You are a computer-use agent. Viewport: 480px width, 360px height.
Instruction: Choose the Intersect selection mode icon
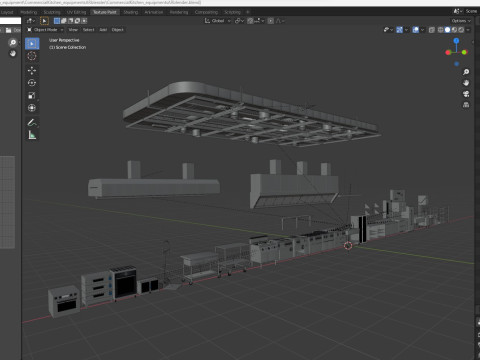coord(84,21)
